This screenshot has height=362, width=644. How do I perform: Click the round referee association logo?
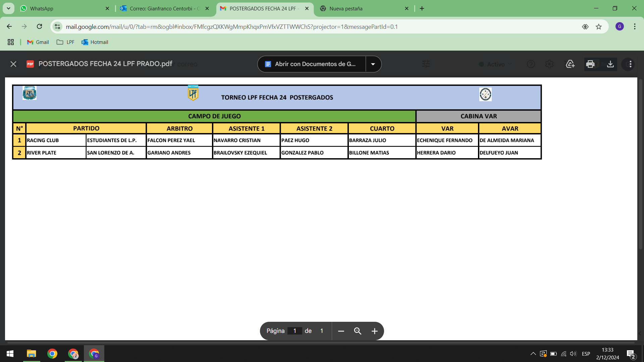[485, 94]
